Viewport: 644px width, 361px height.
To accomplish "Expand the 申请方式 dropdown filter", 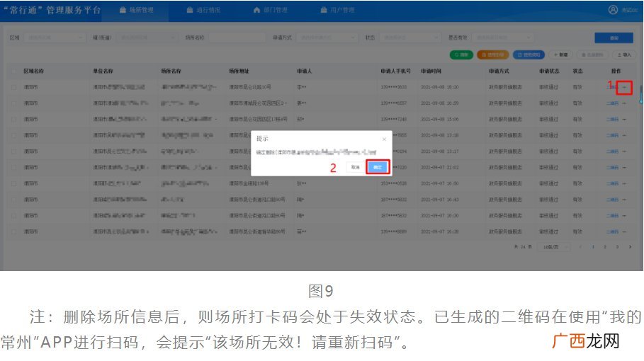I will click(327, 38).
